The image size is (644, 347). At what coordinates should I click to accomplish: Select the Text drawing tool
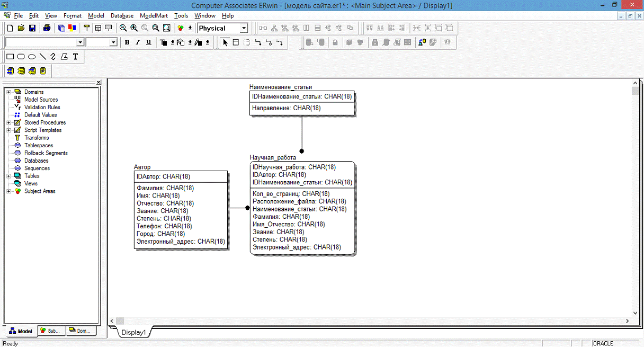click(x=75, y=57)
